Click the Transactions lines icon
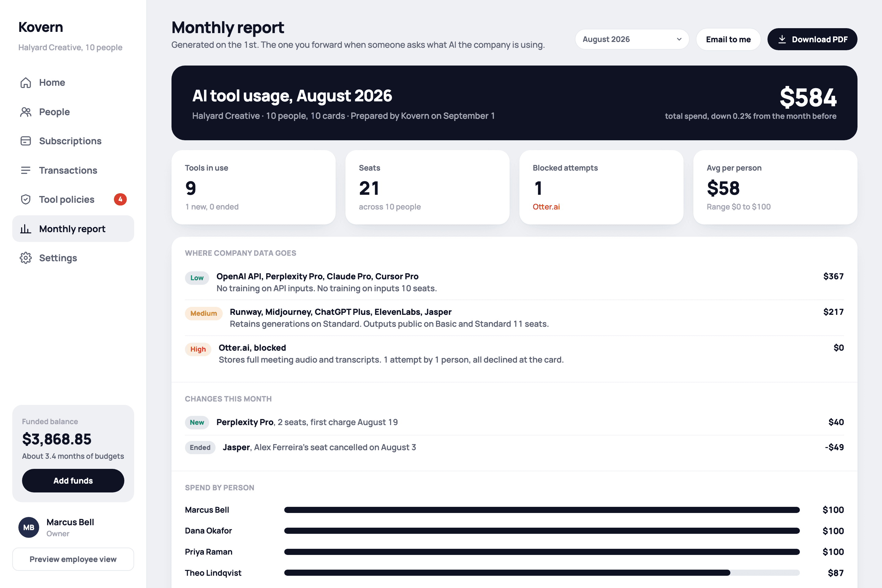Viewport: 882px width, 588px height. pyautogui.click(x=25, y=170)
